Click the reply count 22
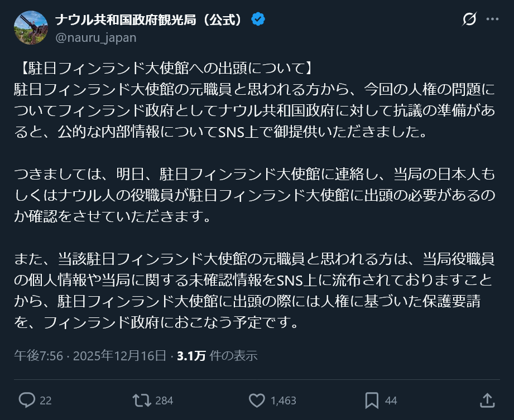 pos(46,400)
